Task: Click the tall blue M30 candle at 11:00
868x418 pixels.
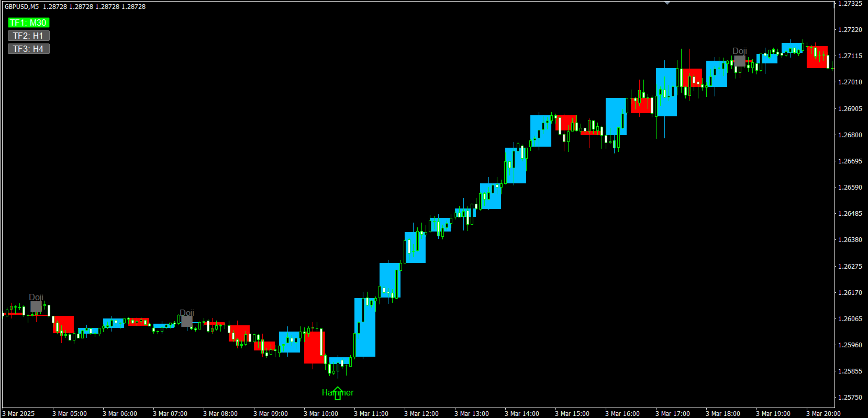Action: (x=365, y=327)
